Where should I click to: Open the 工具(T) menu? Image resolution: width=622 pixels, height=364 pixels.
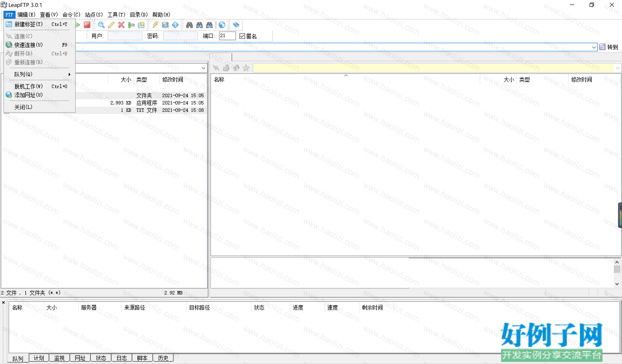point(116,14)
